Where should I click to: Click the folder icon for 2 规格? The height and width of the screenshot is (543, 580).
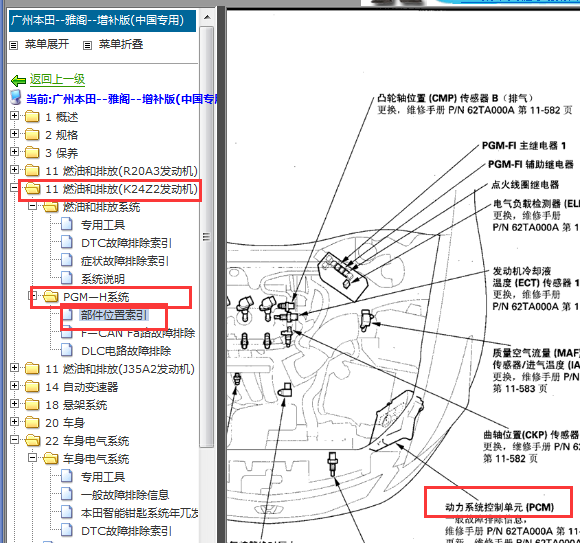(x=32, y=135)
